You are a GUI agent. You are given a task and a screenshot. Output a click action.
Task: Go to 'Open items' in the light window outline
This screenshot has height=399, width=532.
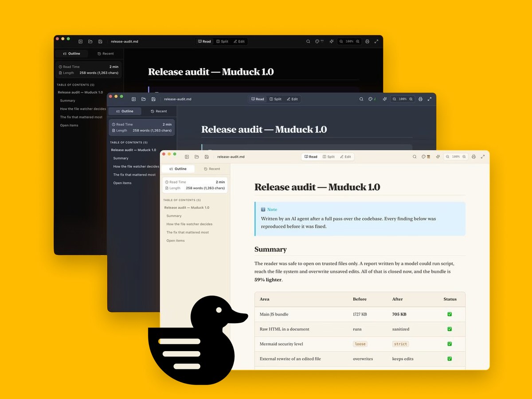(176, 241)
